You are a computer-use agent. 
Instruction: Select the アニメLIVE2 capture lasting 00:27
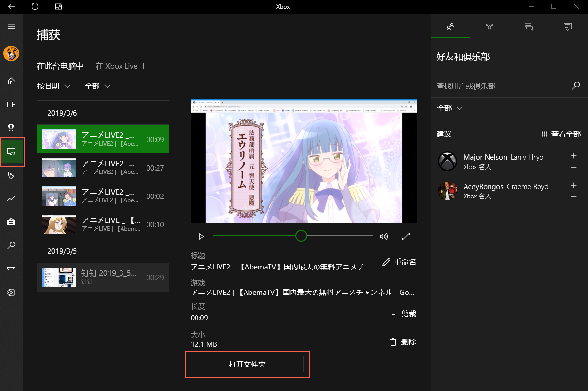pos(103,168)
